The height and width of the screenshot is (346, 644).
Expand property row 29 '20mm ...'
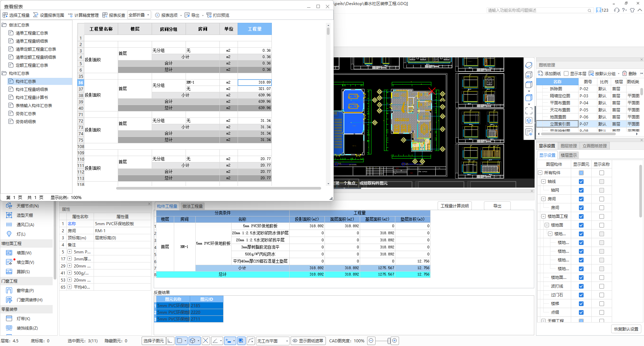(x=69, y=266)
